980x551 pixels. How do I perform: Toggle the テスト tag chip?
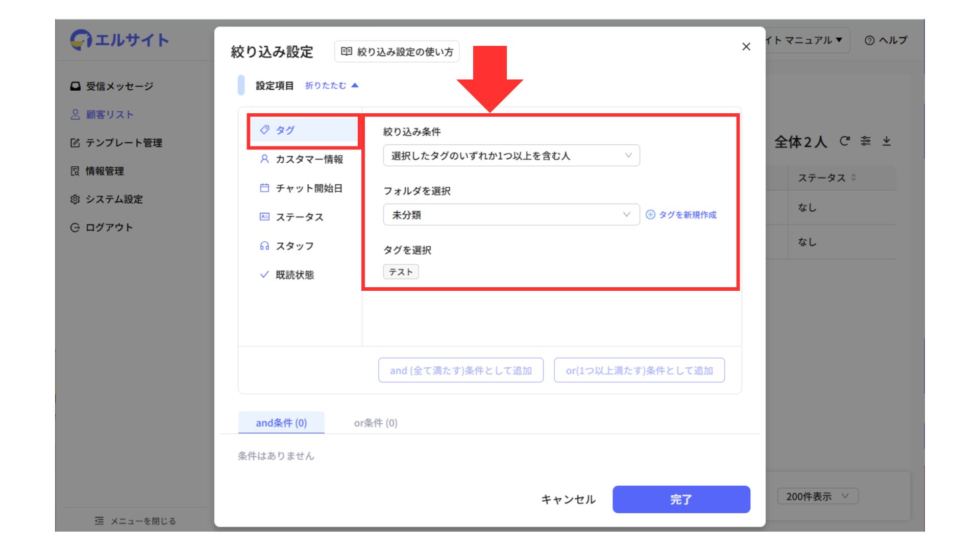coord(401,272)
